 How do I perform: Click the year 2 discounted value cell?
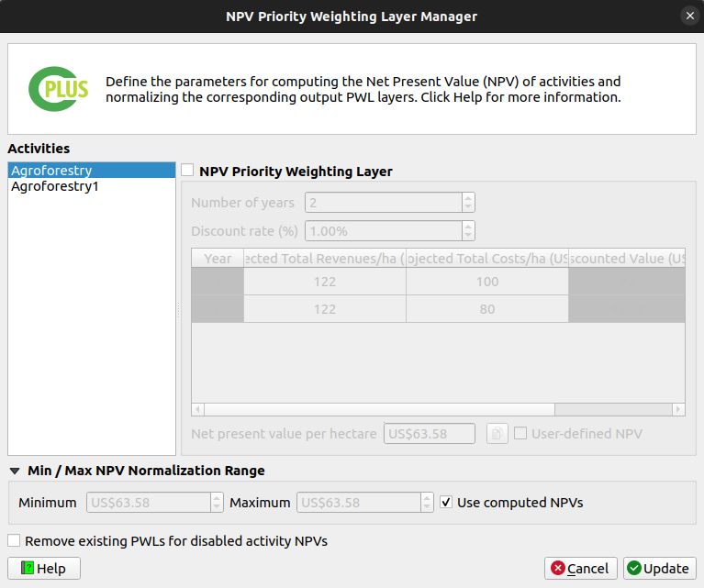click(627, 309)
